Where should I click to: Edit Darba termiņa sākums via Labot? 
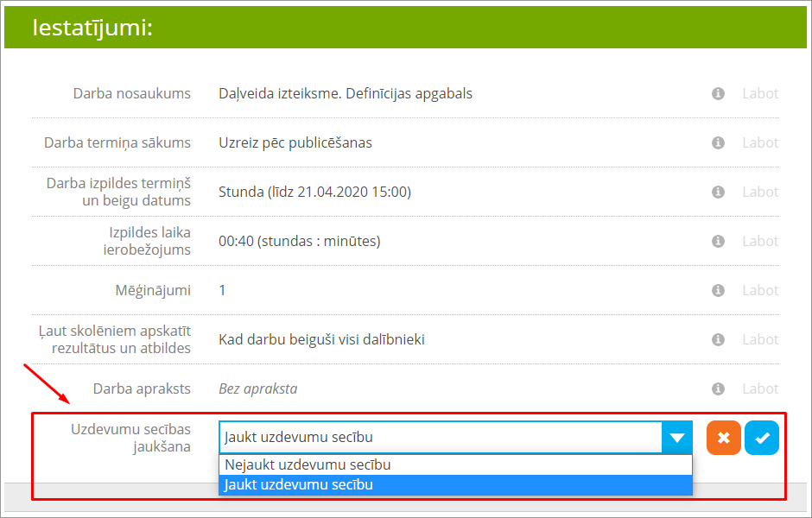tap(760, 142)
